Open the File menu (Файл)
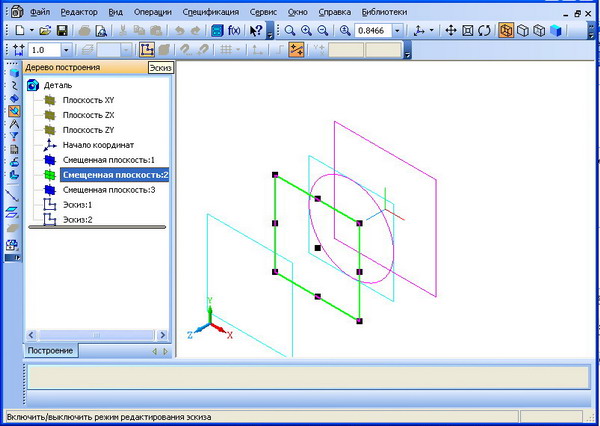The width and height of the screenshot is (600, 426). [x=40, y=12]
